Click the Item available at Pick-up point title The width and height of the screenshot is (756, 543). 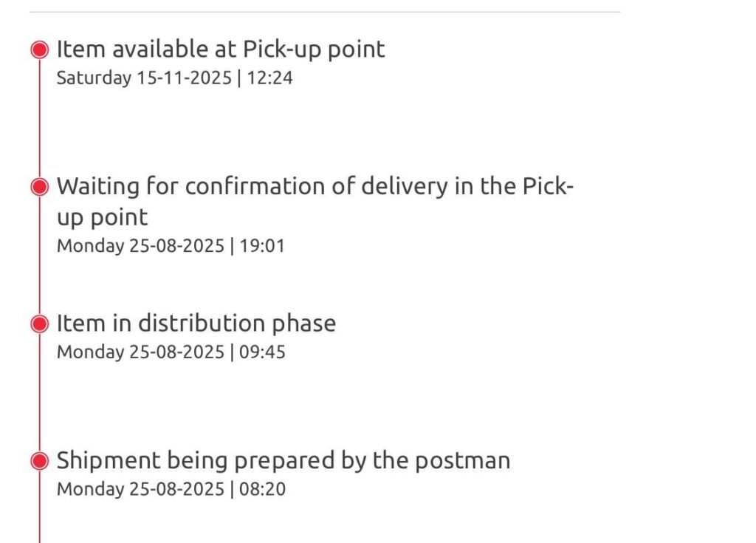tap(221, 49)
